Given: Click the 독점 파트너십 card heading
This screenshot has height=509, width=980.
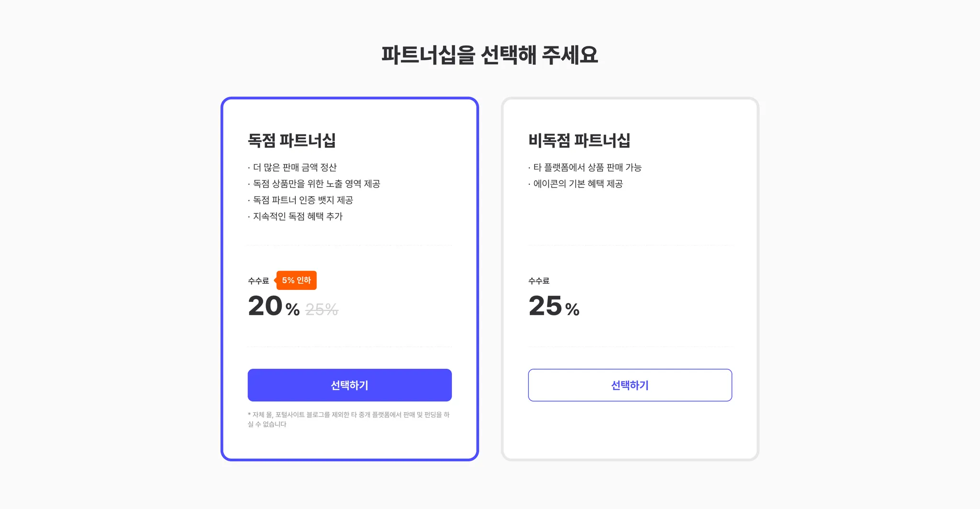Looking at the screenshot, I should pyautogui.click(x=291, y=141).
